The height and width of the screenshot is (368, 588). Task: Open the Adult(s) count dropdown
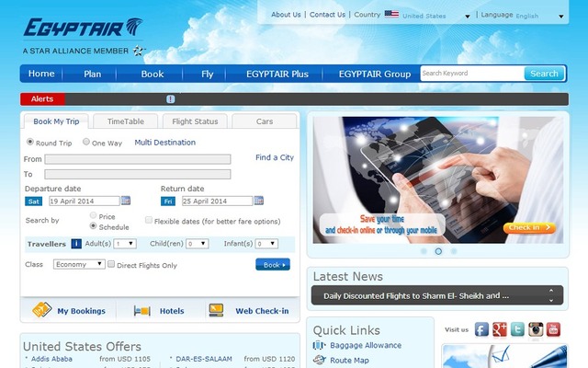tap(125, 244)
